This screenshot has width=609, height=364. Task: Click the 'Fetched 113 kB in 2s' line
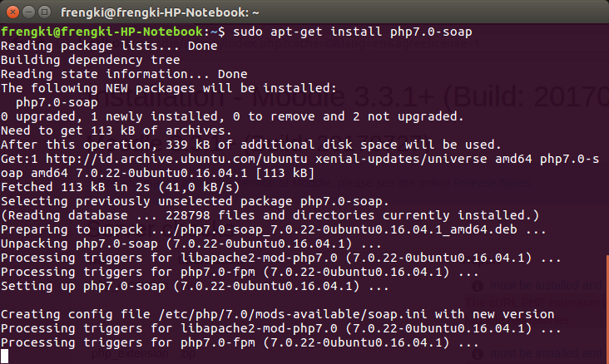tap(116, 187)
